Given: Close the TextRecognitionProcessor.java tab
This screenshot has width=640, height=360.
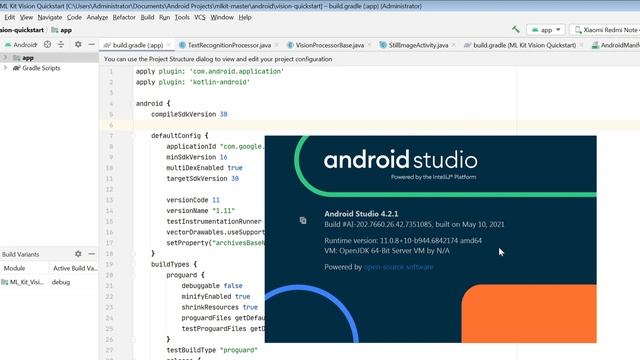Looking at the screenshot, I should [x=277, y=45].
